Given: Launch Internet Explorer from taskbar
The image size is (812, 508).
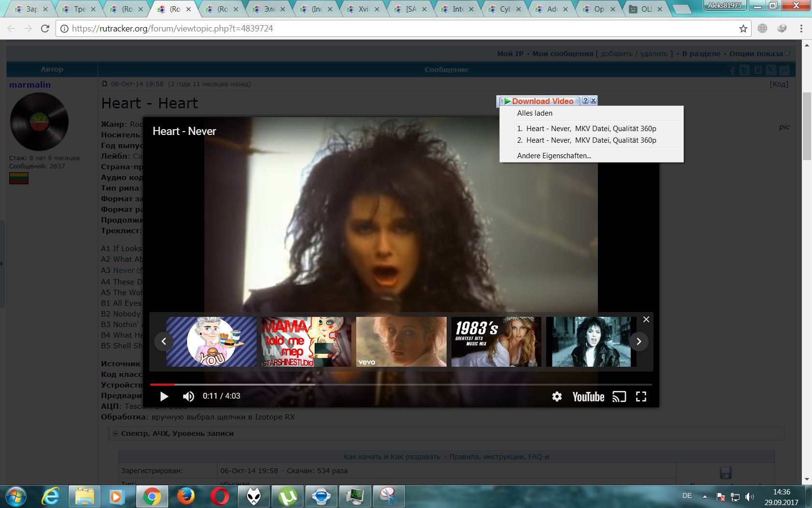Looking at the screenshot, I should (x=50, y=497).
